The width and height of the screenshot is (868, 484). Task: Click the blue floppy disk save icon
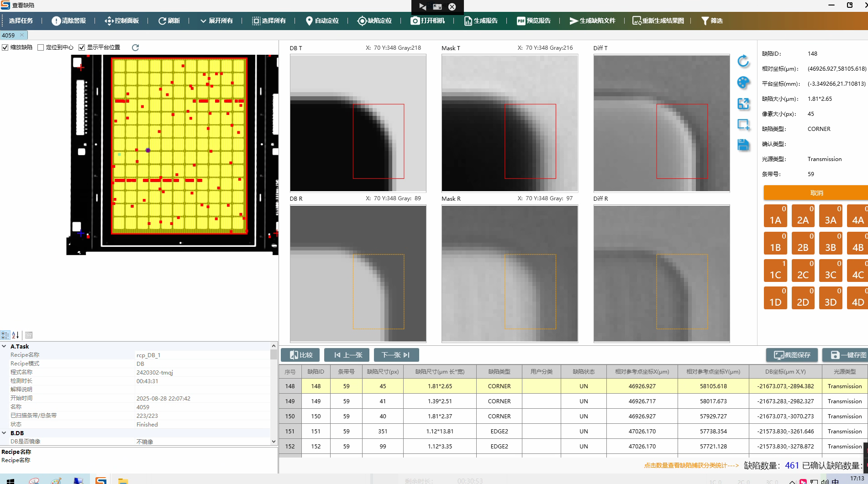point(743,145)
